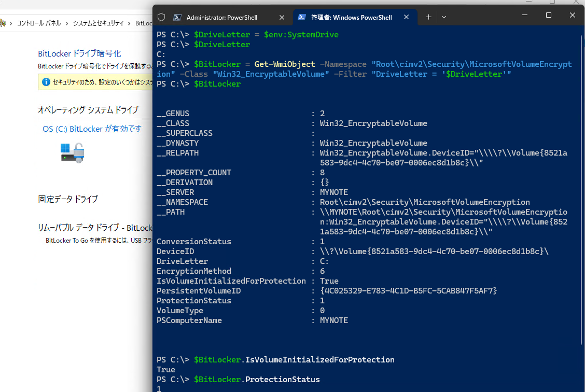Viewport: 585px width, 392px height.
Task: Close the Administrator: PowerShell tab
Action: (x=282, y=17)
